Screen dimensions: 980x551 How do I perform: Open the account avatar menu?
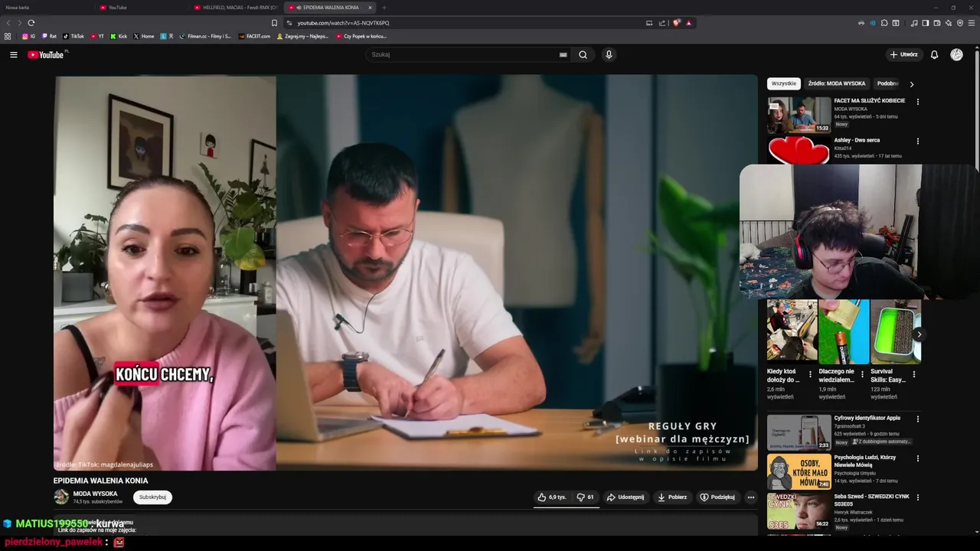click(956, 54)
